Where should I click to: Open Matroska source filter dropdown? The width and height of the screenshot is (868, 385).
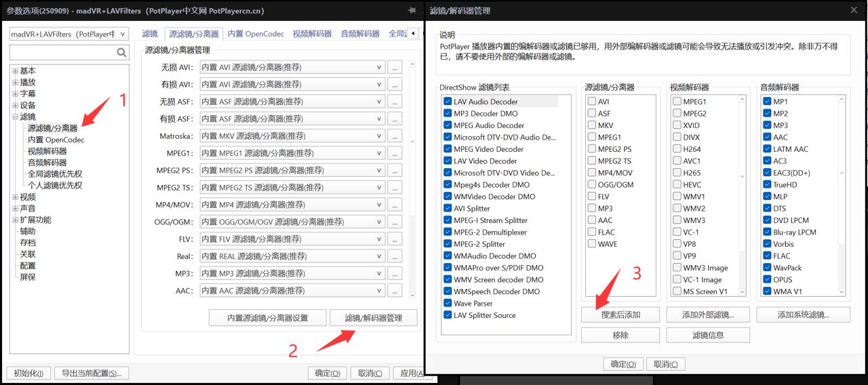click(x=292, y=136)
